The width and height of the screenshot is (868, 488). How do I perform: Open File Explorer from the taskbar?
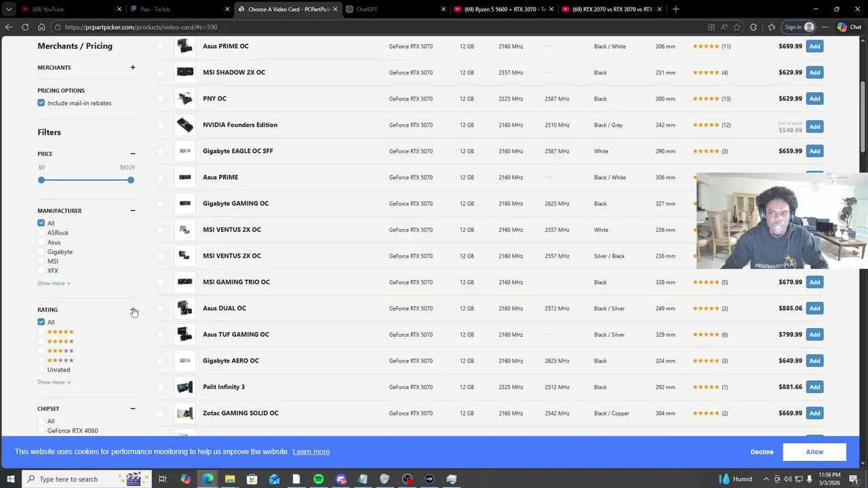click(230, 479)
